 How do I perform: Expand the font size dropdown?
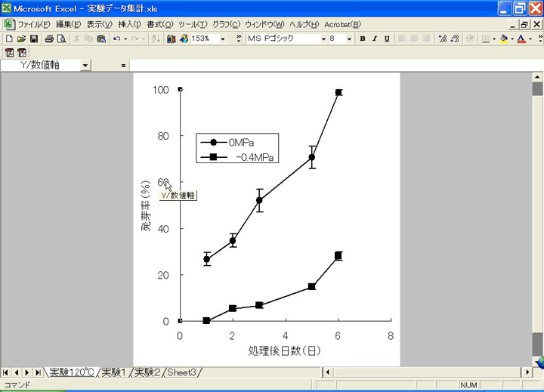pos(350,39)
